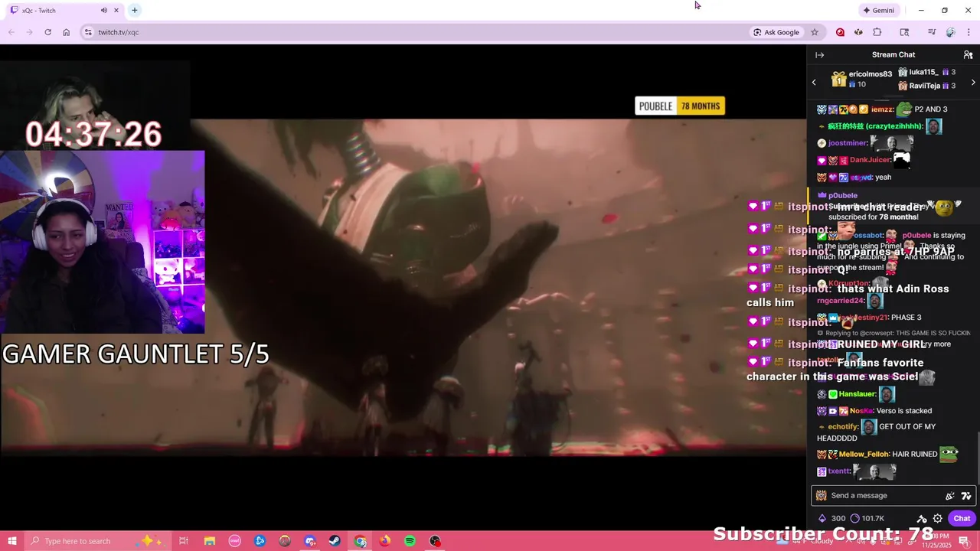Open media controls icon in toolbar

click(932, 32)
